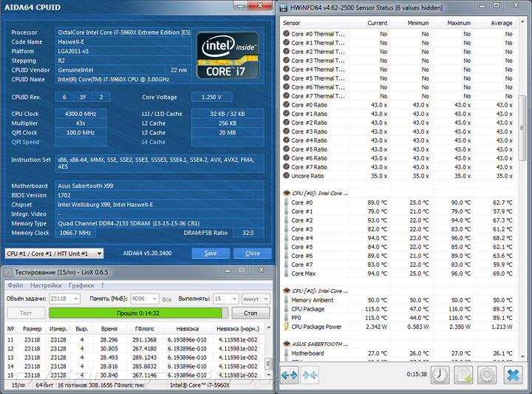The height and width of the screenshot is (394, 532).
Task: Click HWiNFO CPU Package 115.0 °C current value
Action: pyautogui.click(x=376, y=309)
